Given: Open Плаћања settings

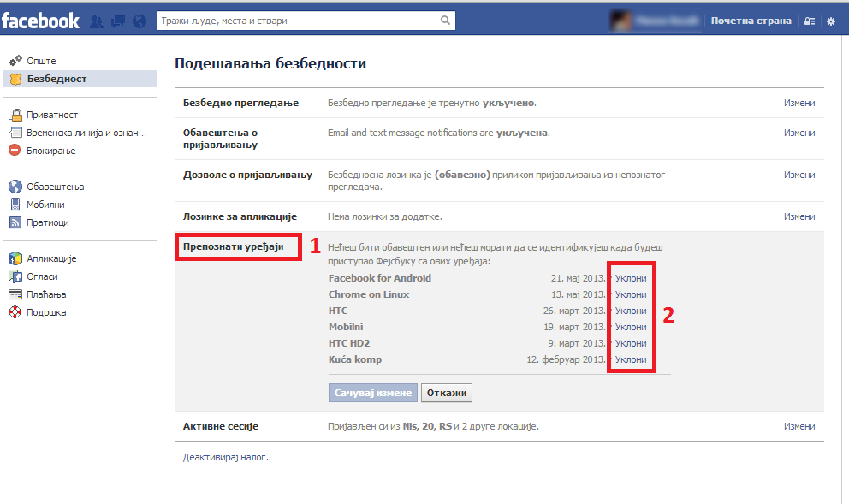Looking at the screenshot, I should [x=46, y=294].
